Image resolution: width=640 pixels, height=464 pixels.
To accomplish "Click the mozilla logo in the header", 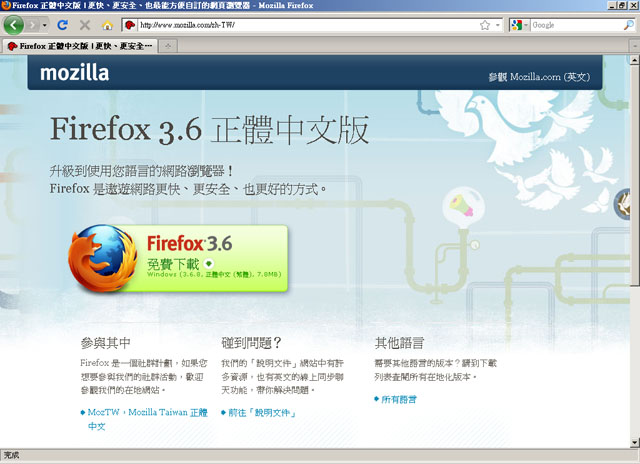I will 73,72.
